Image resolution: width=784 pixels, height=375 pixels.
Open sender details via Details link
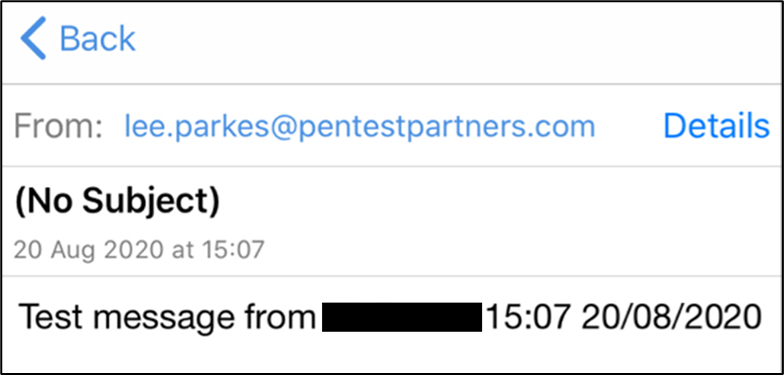point(716,126)
